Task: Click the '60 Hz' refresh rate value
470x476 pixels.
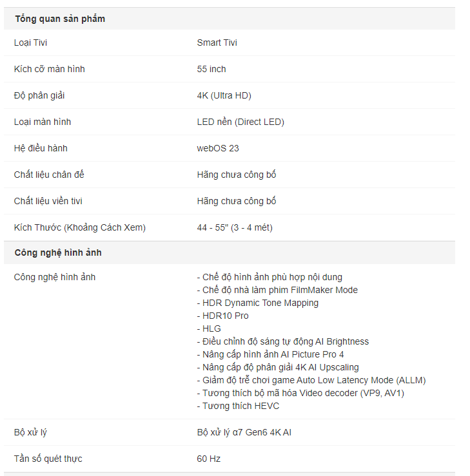Action: (x=208, y=459)
